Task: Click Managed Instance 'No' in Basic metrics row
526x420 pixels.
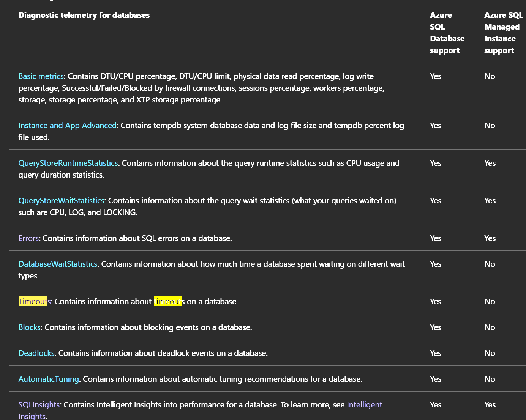Action: pyautogui.click(x=490, y=76)
